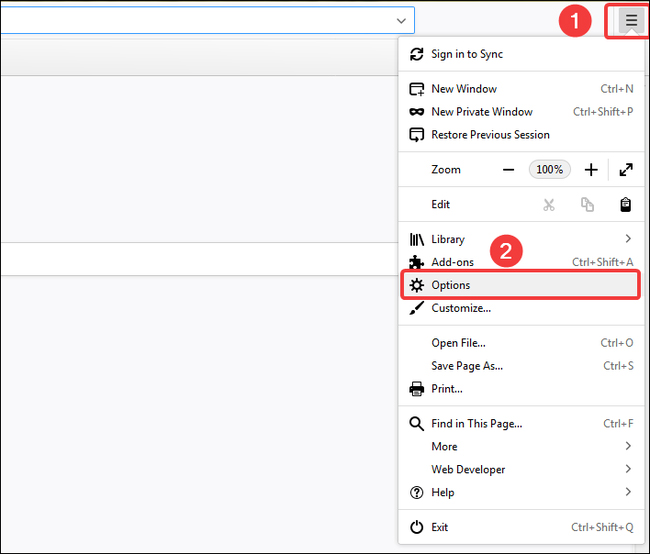Click Exit to quit Firefox
The height and width of the screenshot is (554, 650).
441,527
